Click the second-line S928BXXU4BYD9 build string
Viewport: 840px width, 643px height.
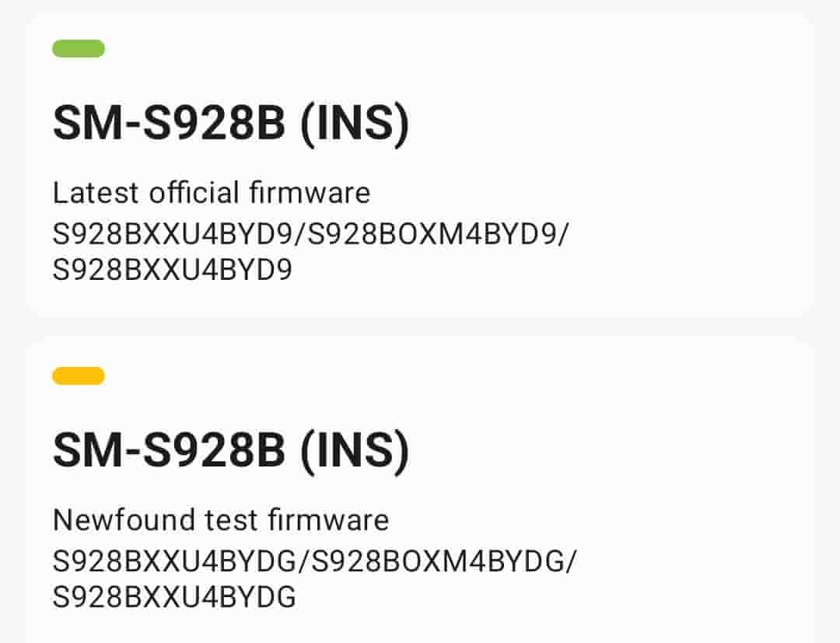pos(172,270)
